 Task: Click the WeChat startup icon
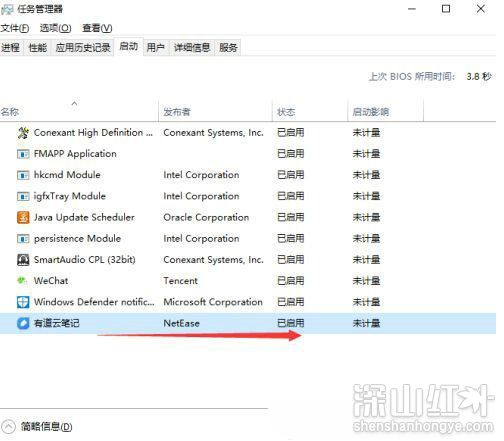click(x=22, y=281)
